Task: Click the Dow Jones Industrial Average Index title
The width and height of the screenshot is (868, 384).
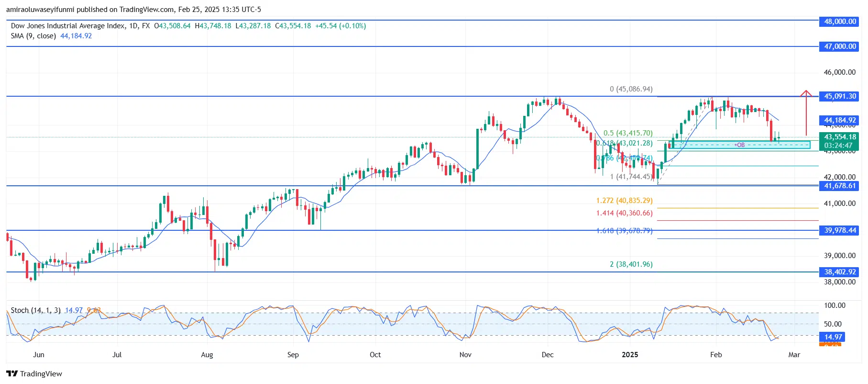Action: coord(68,26)
